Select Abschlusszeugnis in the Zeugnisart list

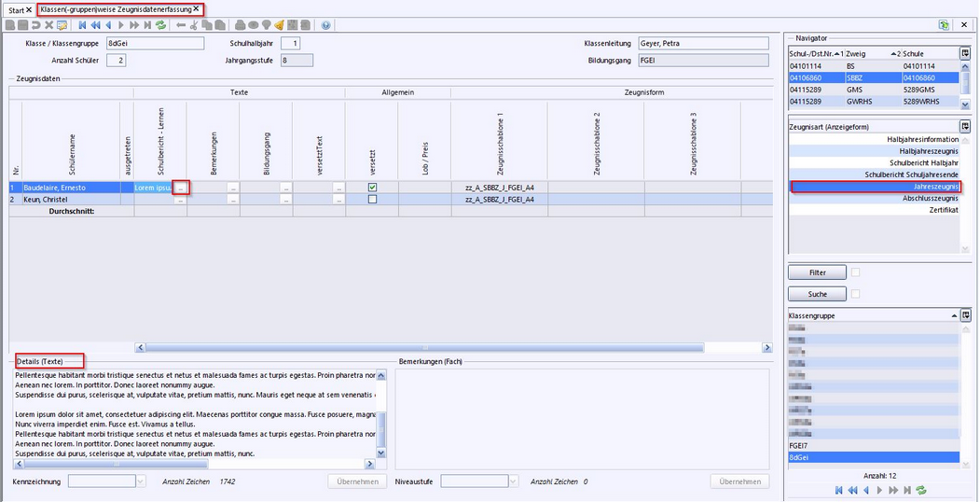click(923, 199)
